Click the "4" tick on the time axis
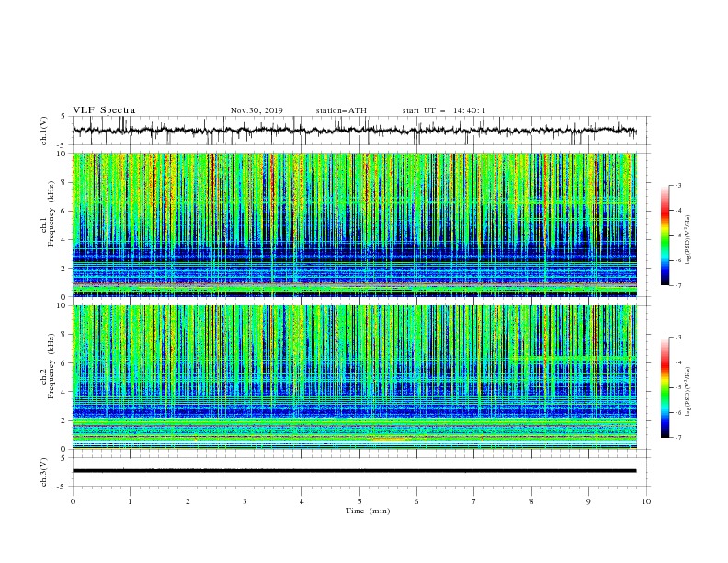 click(301, 501)
